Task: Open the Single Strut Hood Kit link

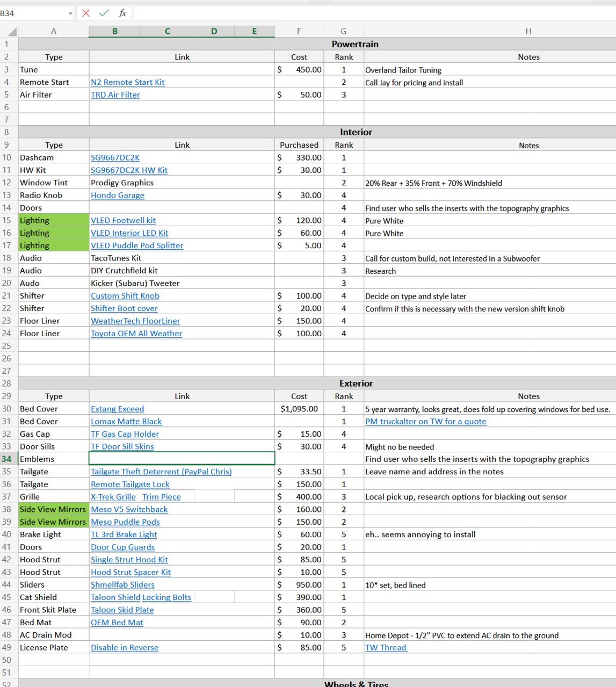Action: point(129,560)
